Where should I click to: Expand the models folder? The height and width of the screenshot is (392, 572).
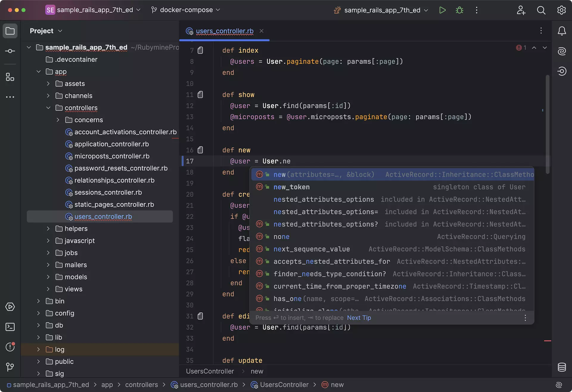(x=48, y=277)
